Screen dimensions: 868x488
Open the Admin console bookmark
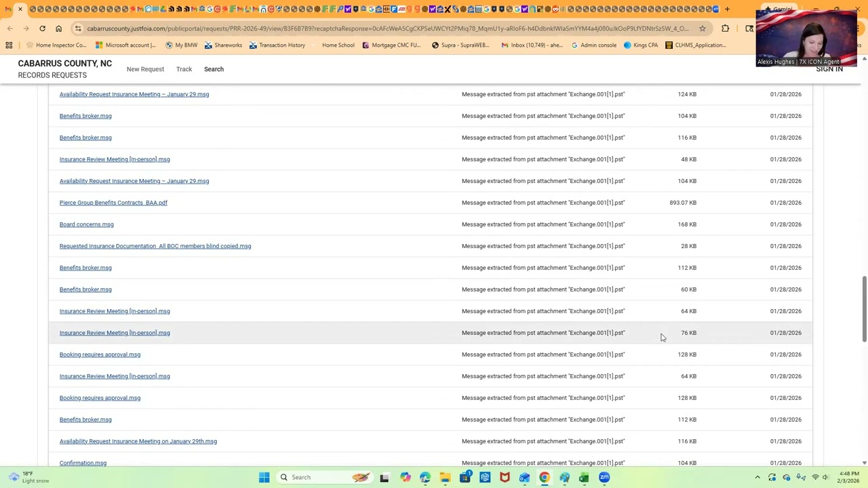(593, 45)
